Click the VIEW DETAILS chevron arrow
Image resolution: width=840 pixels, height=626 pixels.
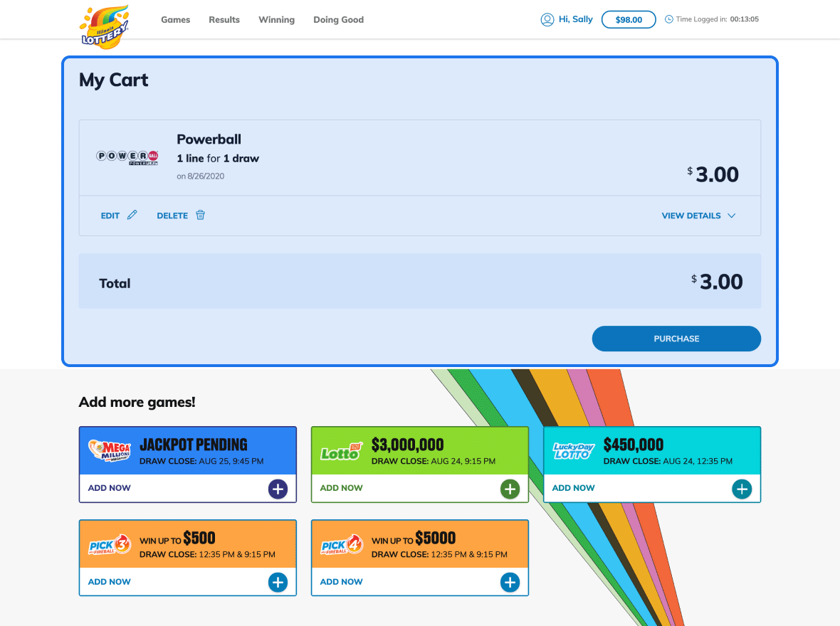pos(731,216)
